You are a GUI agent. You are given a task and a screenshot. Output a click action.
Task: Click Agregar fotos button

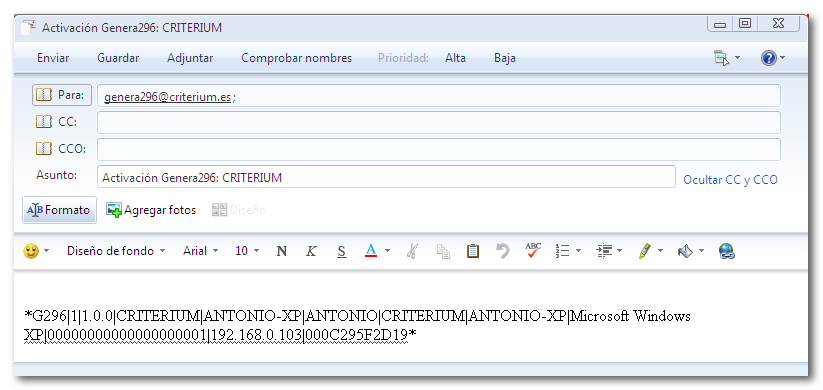click(151, 210)
